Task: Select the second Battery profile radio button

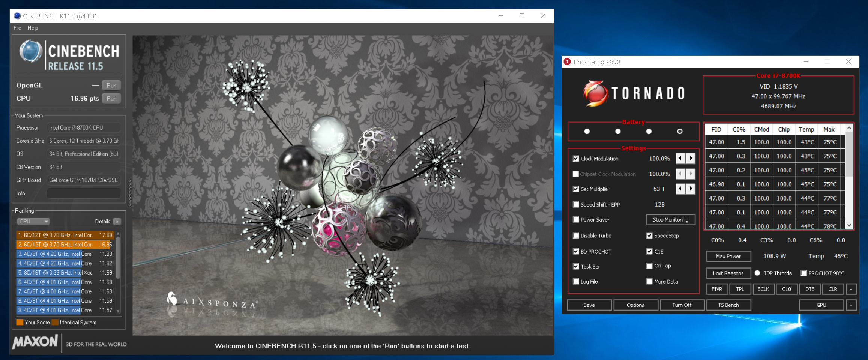Action: coord(618,131)
